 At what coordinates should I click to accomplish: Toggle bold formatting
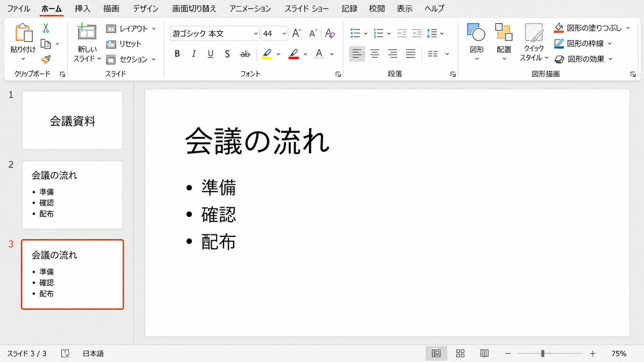click(x=177, y=54)
